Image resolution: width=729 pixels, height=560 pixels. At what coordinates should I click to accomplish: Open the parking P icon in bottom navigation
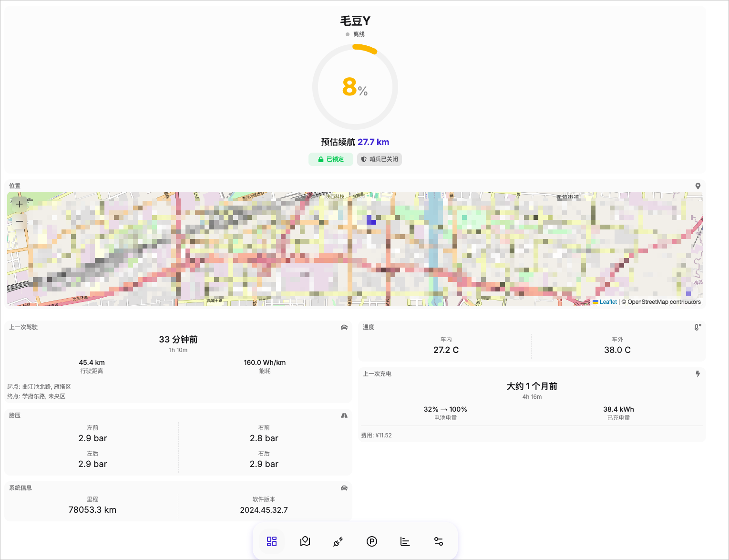pos(372,541)
